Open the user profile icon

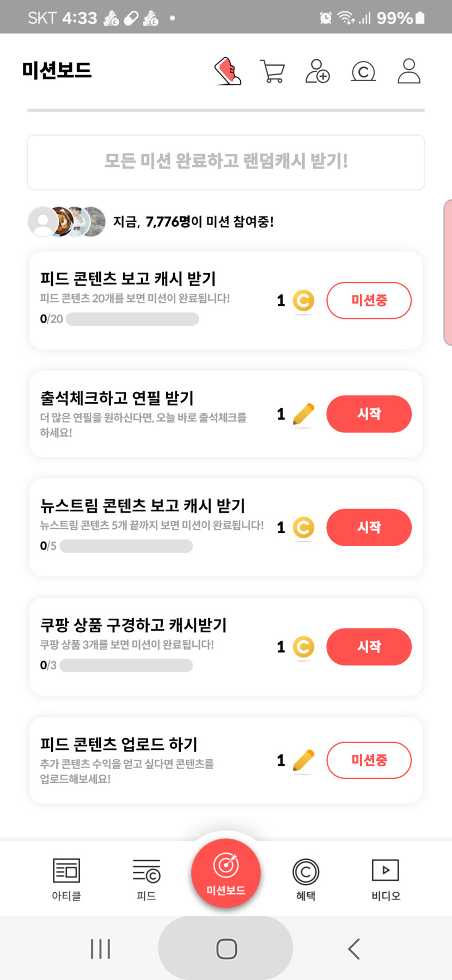(x=409, y=71)
